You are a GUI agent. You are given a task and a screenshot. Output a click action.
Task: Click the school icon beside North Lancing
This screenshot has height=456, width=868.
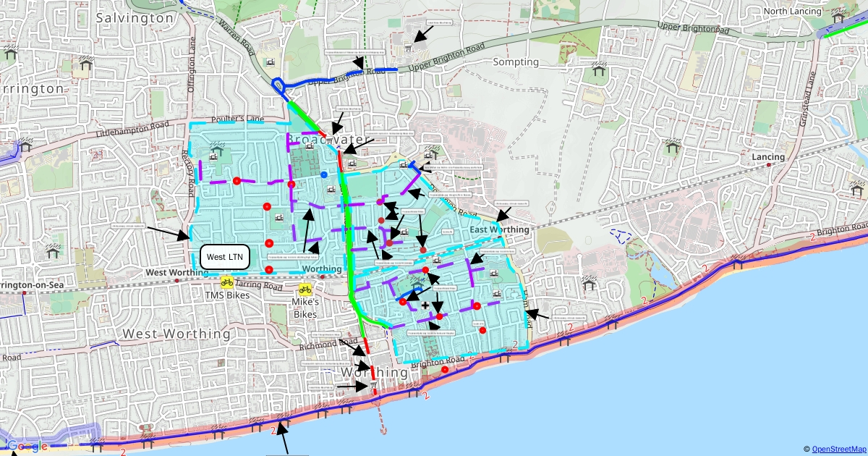[839, 17]
